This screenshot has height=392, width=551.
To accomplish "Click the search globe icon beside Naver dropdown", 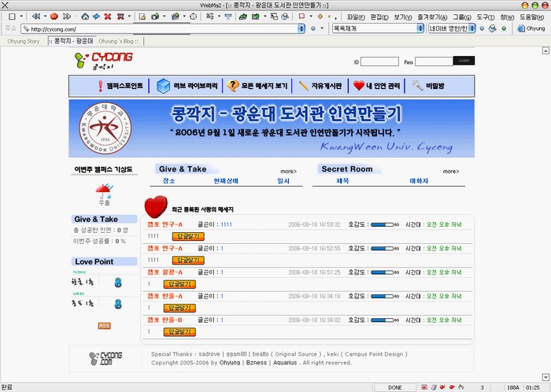I will 493,28.
